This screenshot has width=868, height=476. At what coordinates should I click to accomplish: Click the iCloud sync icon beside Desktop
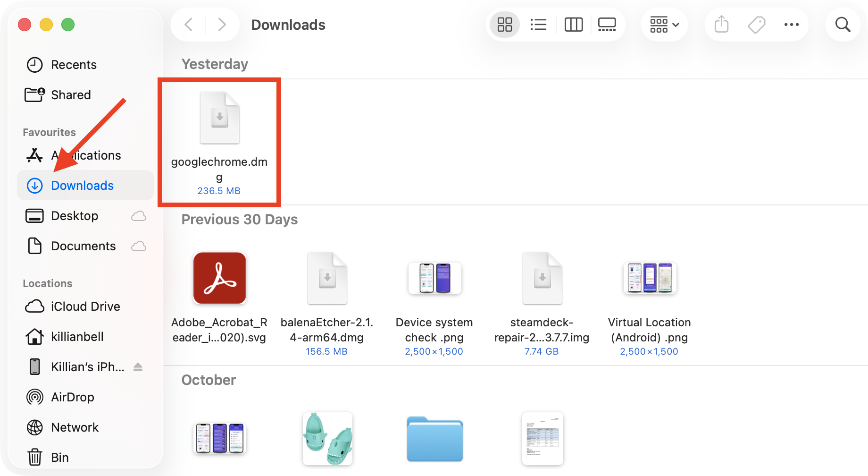point(138,216)
